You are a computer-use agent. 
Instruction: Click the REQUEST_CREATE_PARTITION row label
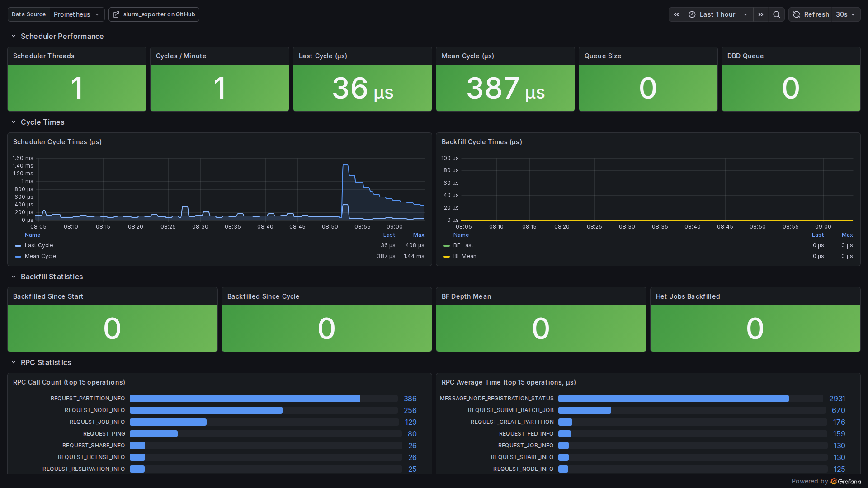point(512,422)
